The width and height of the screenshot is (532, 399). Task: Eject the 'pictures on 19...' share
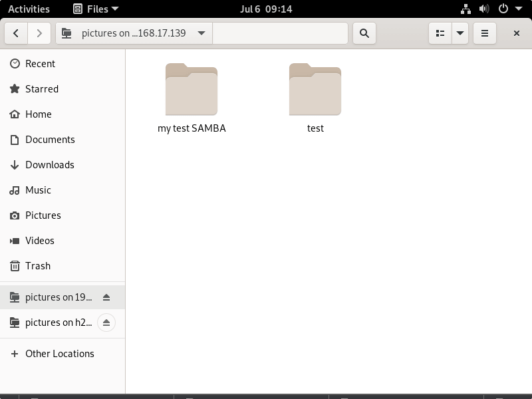[106, 297]
